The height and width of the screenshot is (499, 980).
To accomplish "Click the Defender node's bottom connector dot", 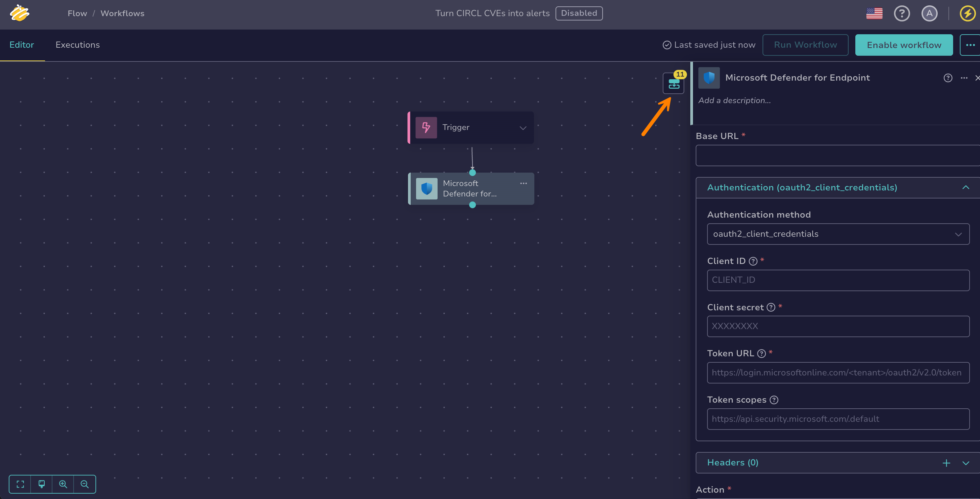I will pyautogui.click(x=473, y=205).
